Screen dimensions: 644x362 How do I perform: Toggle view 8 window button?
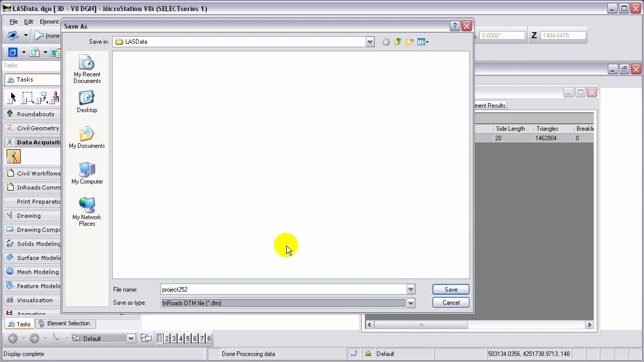tap(209, 338)
